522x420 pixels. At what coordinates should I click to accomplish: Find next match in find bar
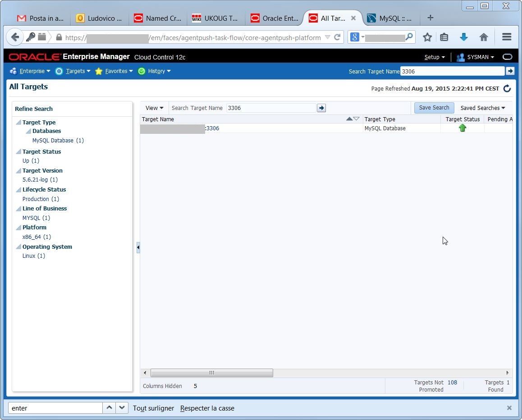(122, 408)
